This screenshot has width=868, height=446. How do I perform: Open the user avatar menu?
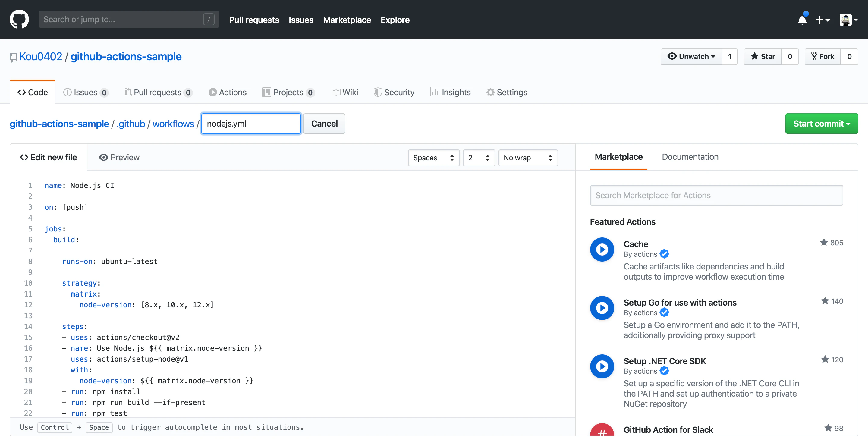click(x=848, y=20)
